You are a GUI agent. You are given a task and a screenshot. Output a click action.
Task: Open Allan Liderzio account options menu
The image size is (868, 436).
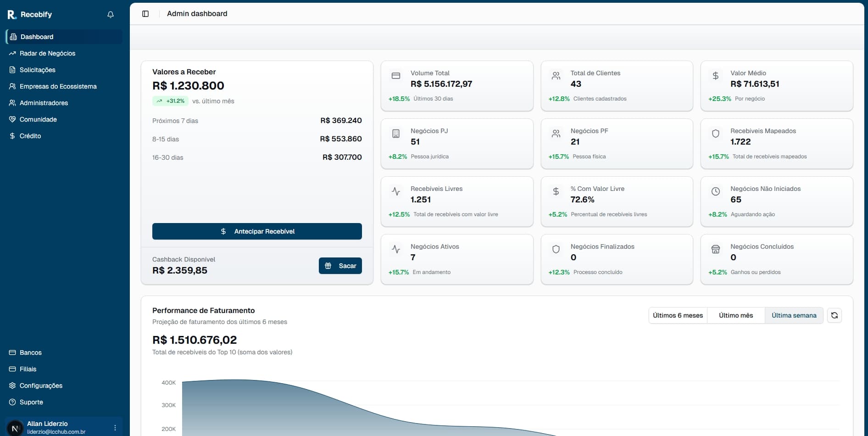115,427
